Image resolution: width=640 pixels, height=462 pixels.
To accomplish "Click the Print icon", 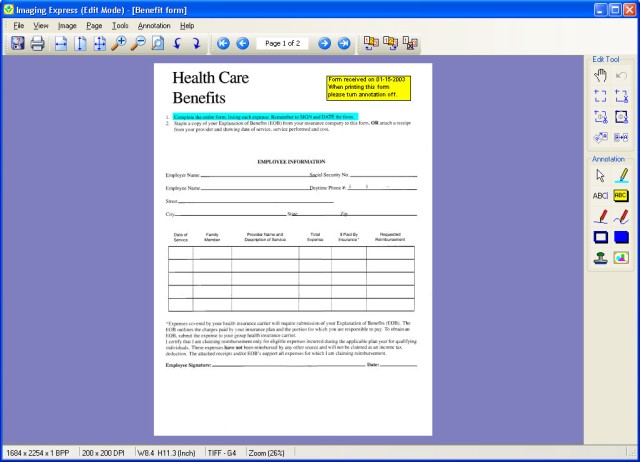I will 37,43.
